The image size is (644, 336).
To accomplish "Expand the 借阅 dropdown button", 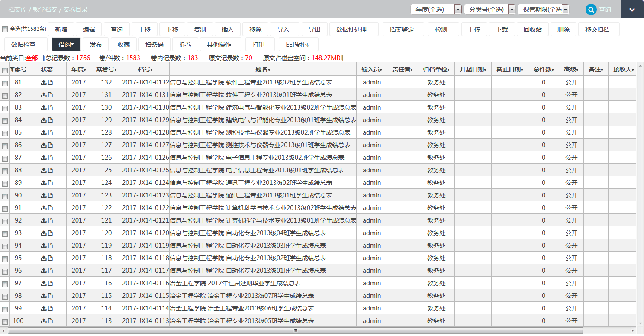I will pos(66,44).
